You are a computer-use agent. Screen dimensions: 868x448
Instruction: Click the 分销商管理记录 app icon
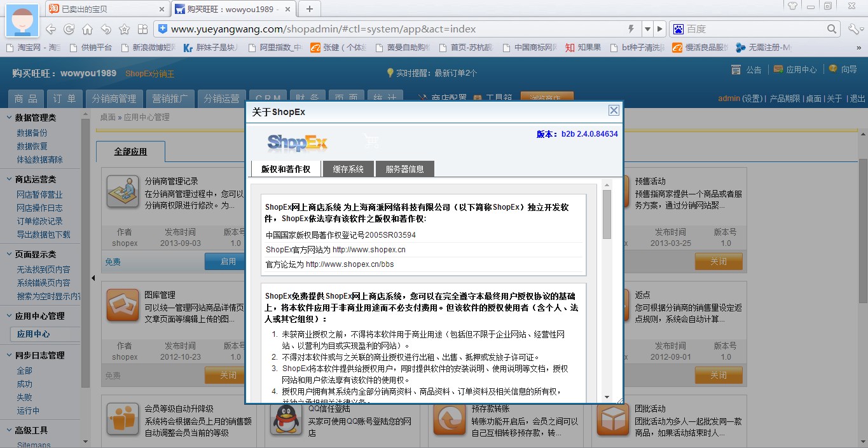click(123, 192)
